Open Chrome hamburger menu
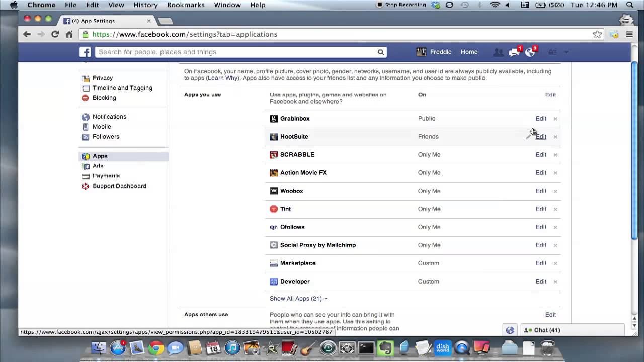Viewport: 644px width, 362px height. click(629, 34)
